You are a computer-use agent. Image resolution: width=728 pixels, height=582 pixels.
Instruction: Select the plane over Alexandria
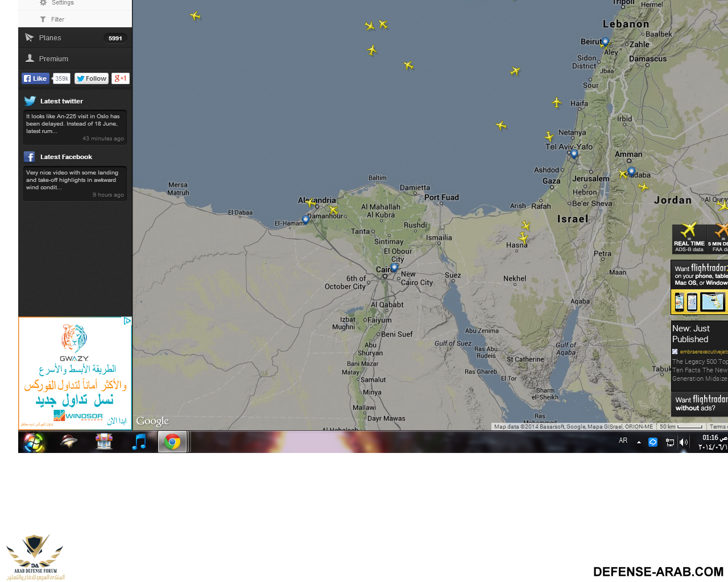coord(311,202)
